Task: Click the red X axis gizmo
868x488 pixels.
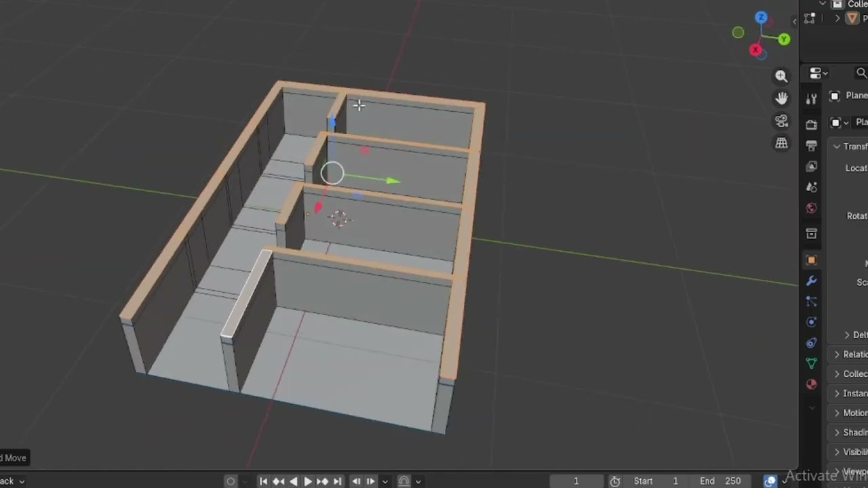Action: [755, 50]
